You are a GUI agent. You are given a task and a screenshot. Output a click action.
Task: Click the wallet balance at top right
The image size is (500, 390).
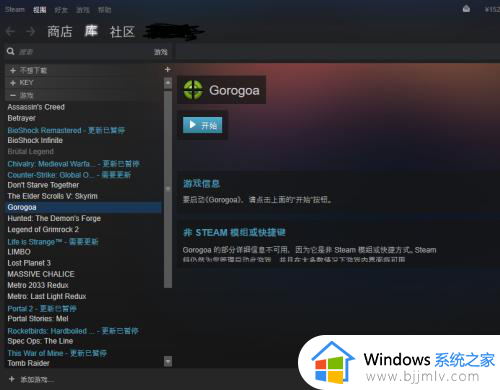tap(492, 9)
